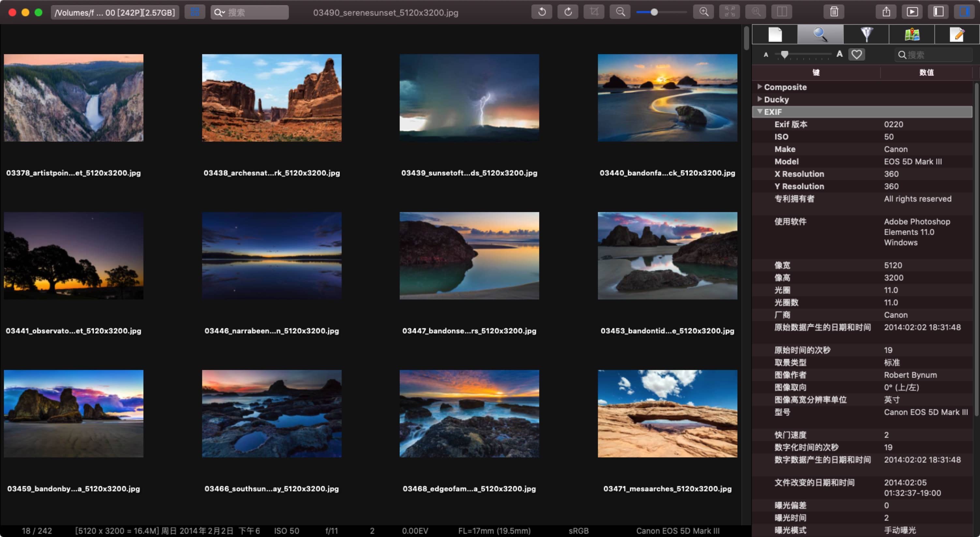Open the side-by-side compare view
This screenshot has width=980, height=537.
tap(782, 12)
